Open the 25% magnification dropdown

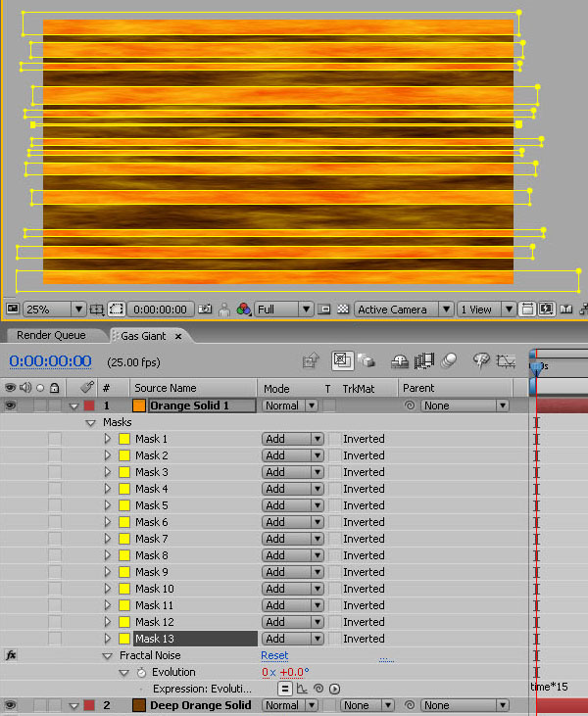pos(54,310)
